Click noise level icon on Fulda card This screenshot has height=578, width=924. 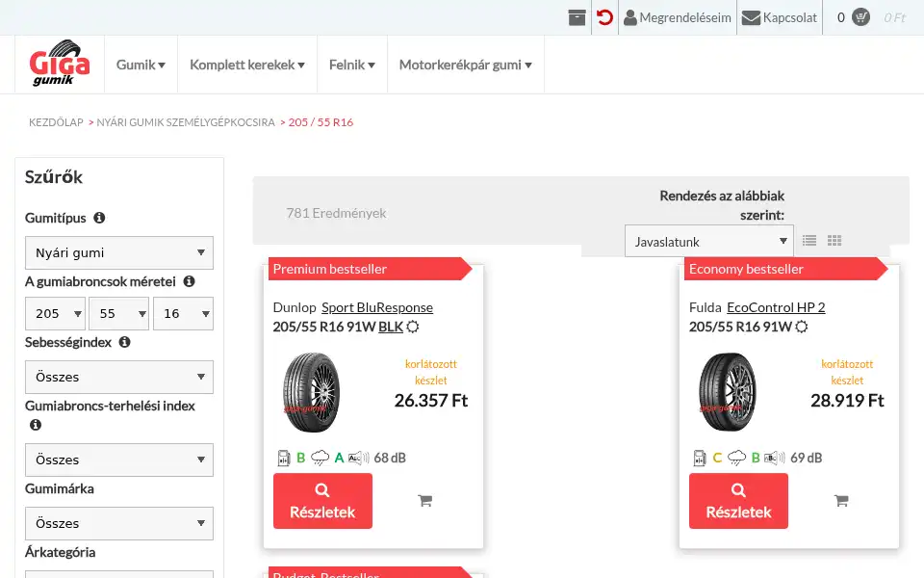[775, 458]
